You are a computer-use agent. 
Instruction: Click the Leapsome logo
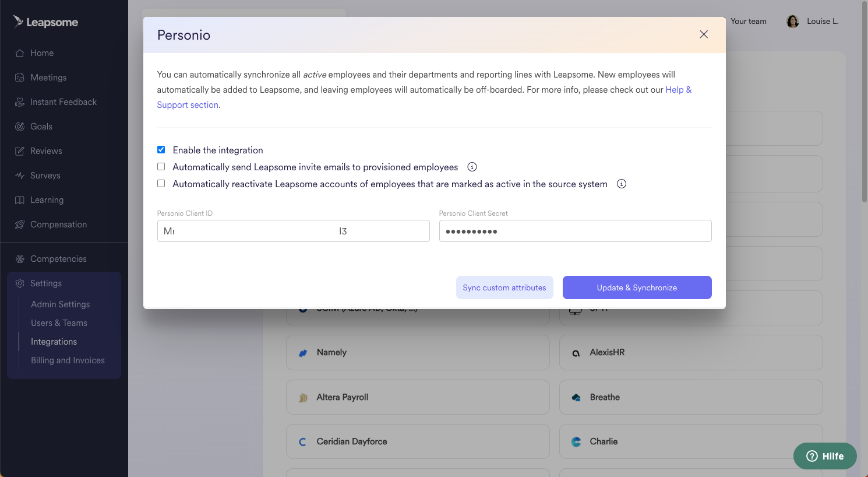[45, 22]
